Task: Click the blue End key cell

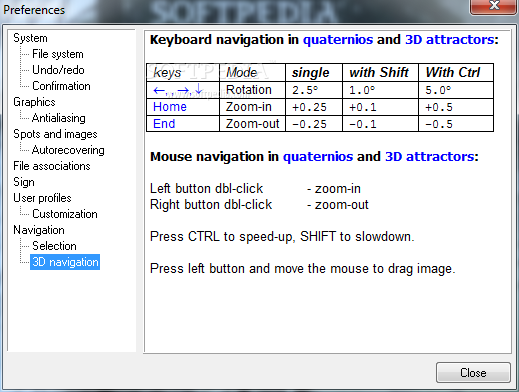Action: click(x=183, y=124)
